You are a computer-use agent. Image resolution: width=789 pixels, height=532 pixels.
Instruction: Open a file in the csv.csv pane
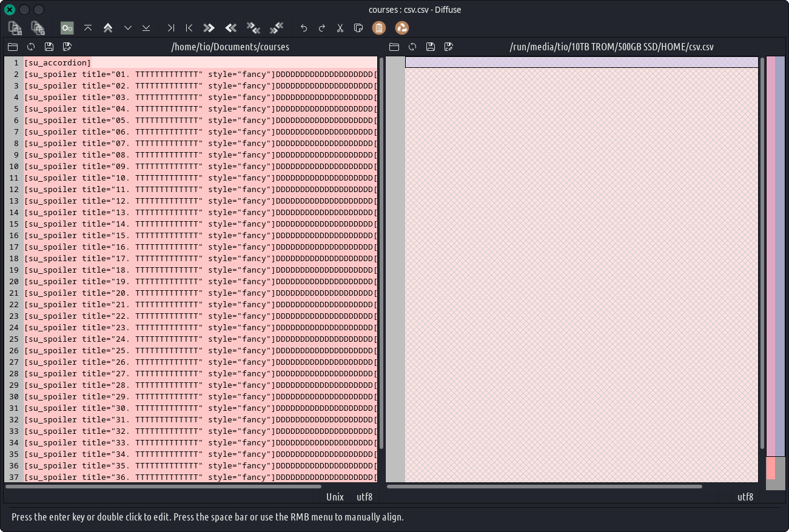point(394,47)
